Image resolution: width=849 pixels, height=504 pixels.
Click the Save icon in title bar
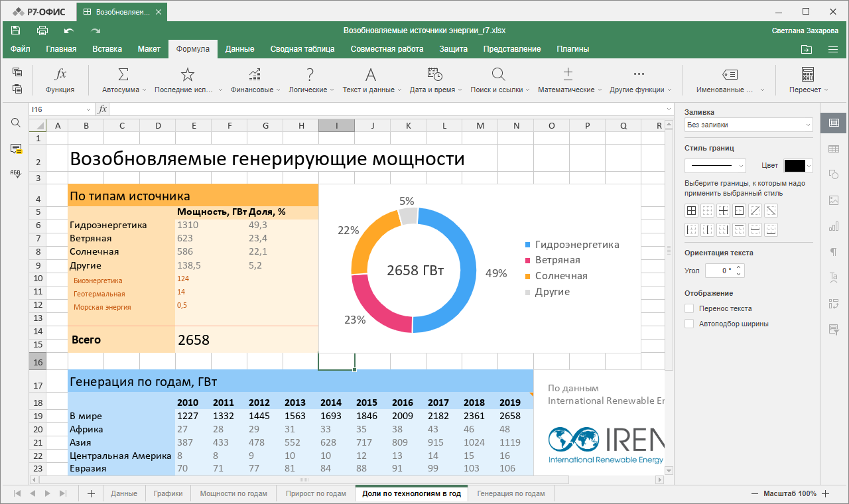tap(16, 31)
